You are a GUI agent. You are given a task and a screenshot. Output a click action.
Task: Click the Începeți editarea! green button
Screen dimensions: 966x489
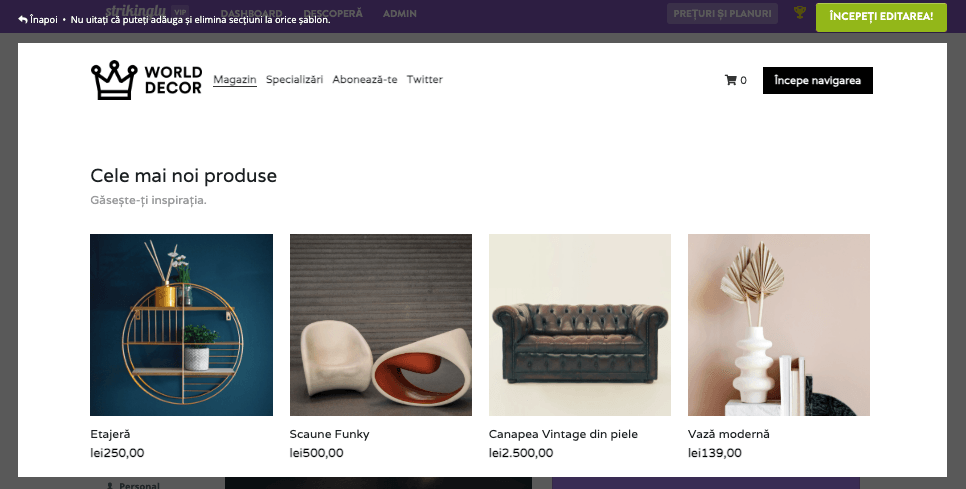tap(880, 16)
